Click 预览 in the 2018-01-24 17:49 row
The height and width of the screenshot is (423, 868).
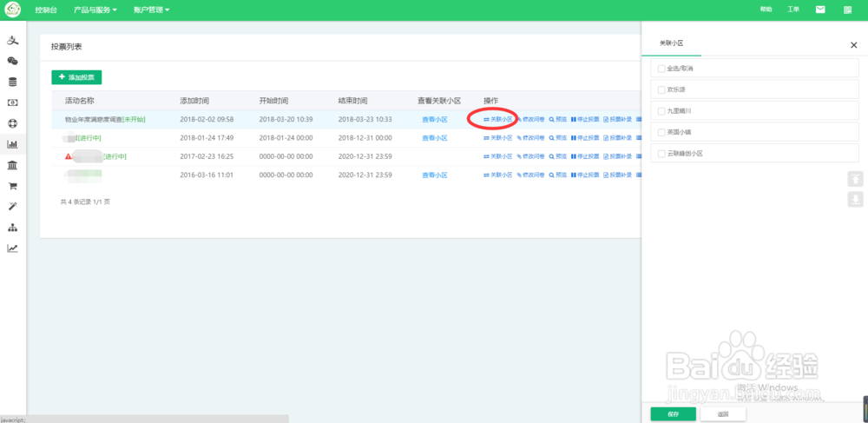pos(558,138)
